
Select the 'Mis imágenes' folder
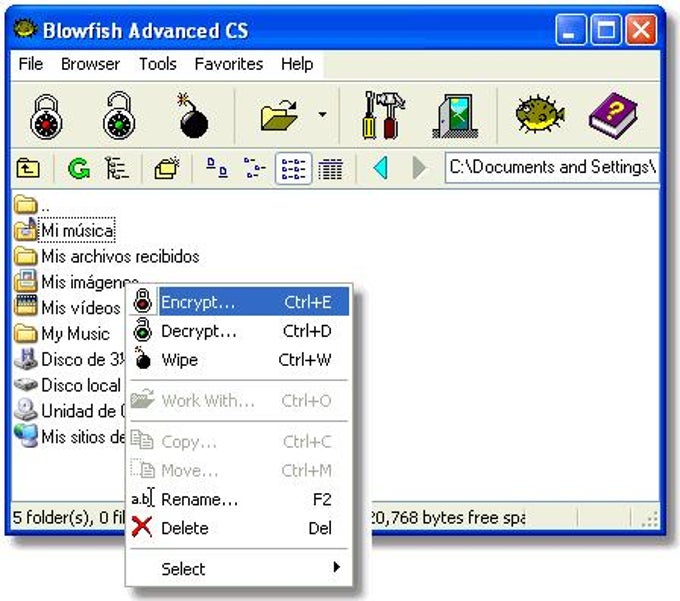click(76, 282)
